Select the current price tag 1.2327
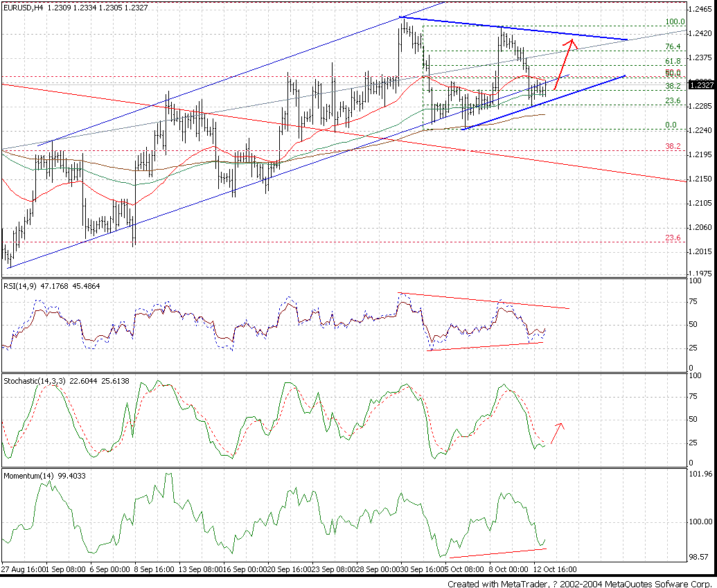 [702, 84]
